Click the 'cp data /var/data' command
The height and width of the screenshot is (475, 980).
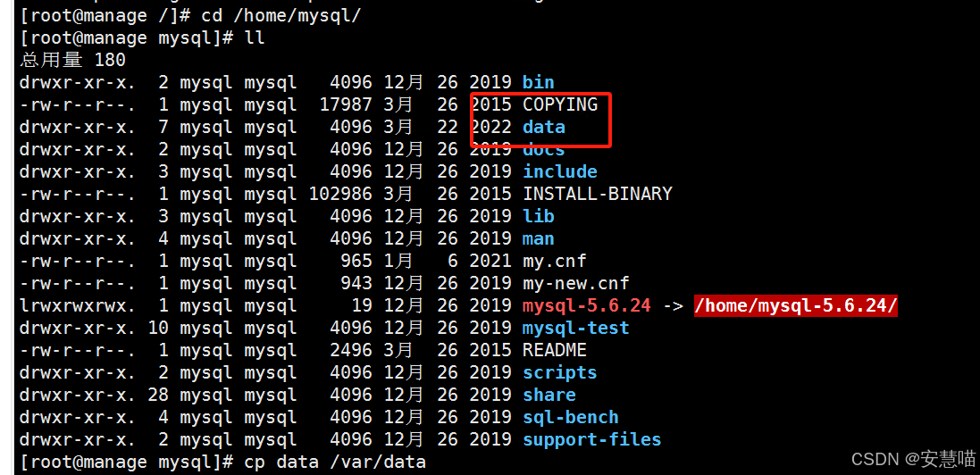tap(335, 462)
